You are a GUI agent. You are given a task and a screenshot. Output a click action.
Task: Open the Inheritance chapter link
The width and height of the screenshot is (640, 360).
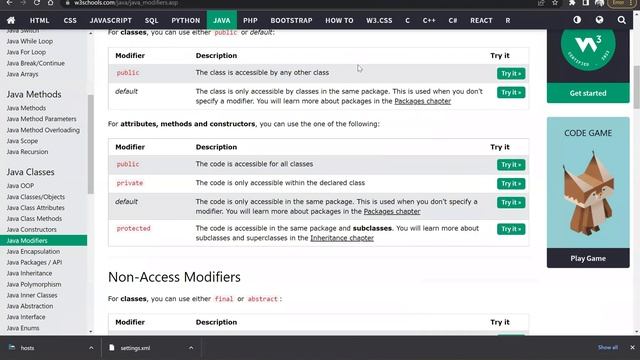[x=342, y=238]
